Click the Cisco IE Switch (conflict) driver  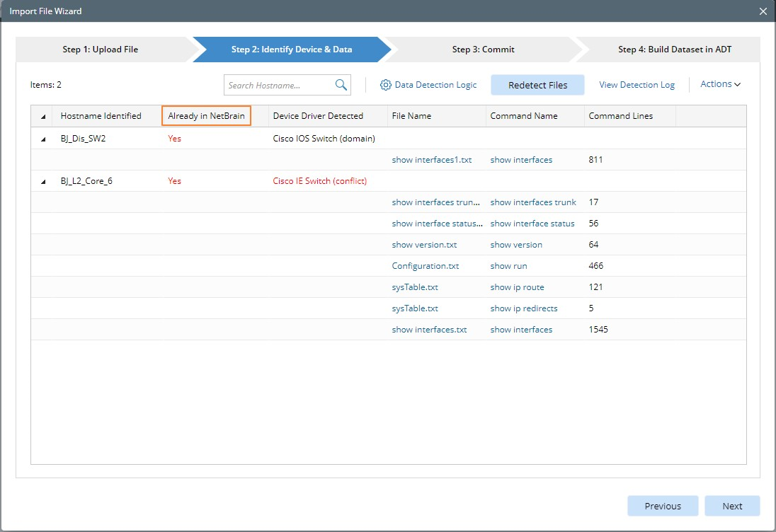[x=319, y=181]
